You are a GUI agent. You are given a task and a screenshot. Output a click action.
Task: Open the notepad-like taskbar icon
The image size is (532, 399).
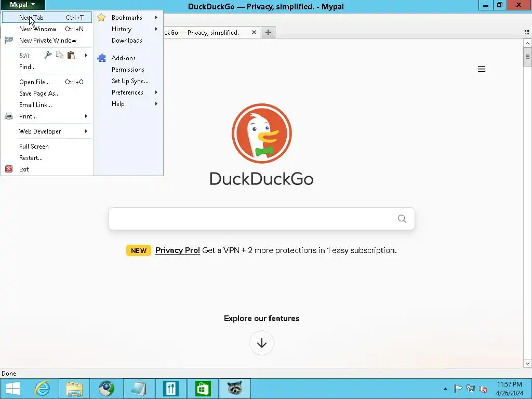click(x=138, y=389)
